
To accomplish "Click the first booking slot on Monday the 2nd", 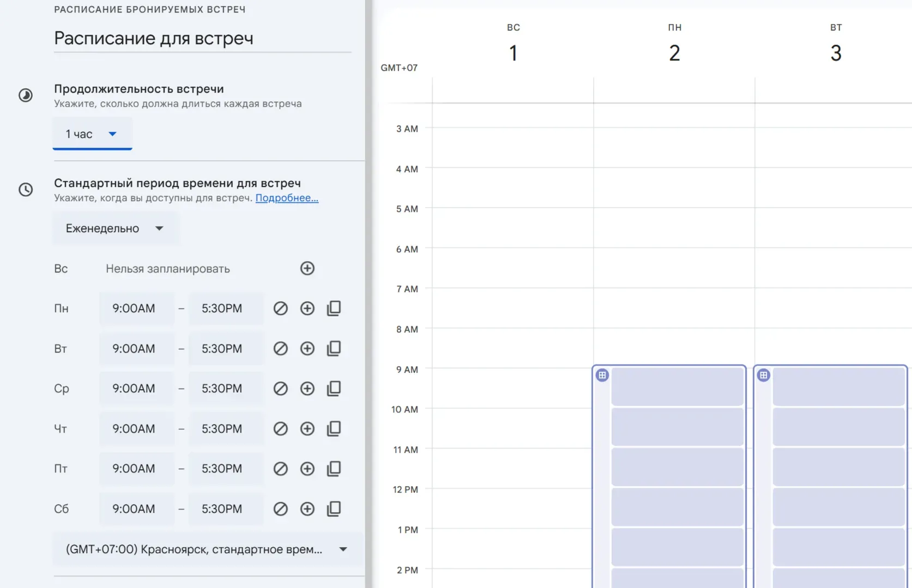I will [x=678, y=386].
